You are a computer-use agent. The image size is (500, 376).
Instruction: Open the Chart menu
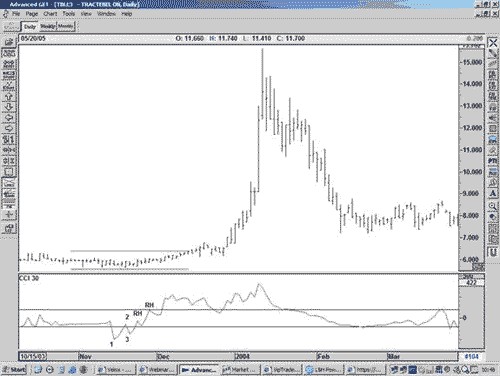pyautogui.click(x=50, y=14)
